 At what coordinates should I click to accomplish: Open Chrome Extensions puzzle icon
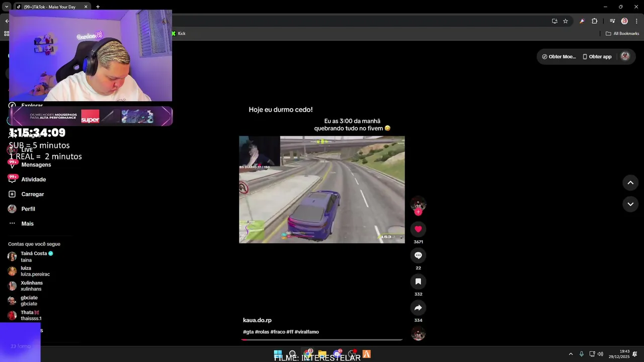pos(594,21)
